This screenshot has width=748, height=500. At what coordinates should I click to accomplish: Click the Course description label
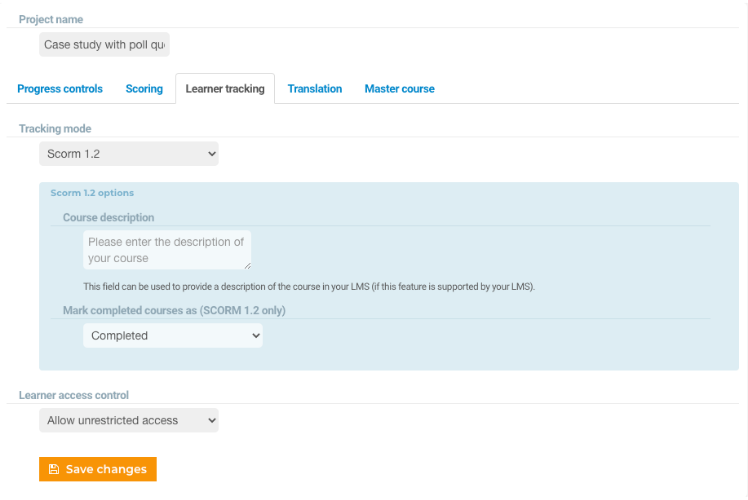pyautogui.click(x=109, y=218)
